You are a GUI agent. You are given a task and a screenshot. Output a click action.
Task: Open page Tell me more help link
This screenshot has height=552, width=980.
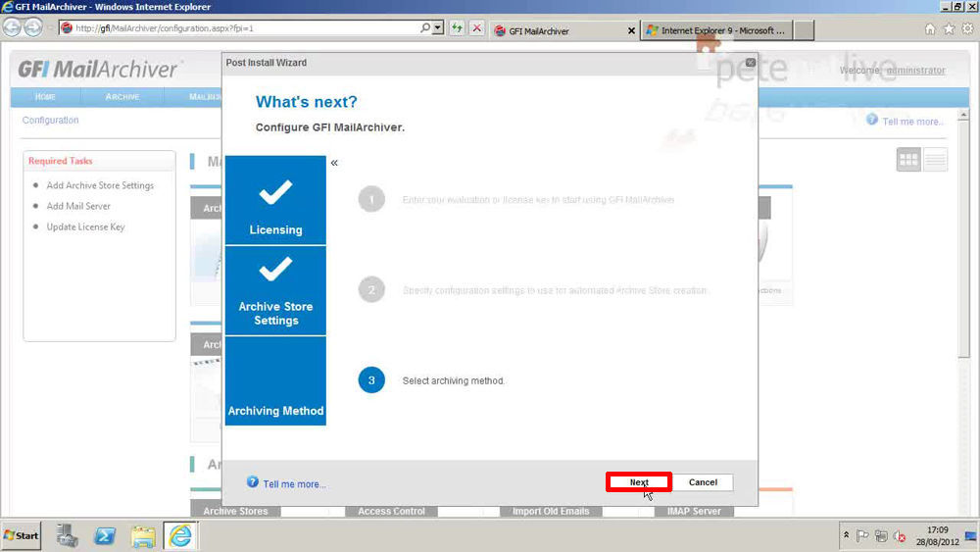click(x=912, y=122)
